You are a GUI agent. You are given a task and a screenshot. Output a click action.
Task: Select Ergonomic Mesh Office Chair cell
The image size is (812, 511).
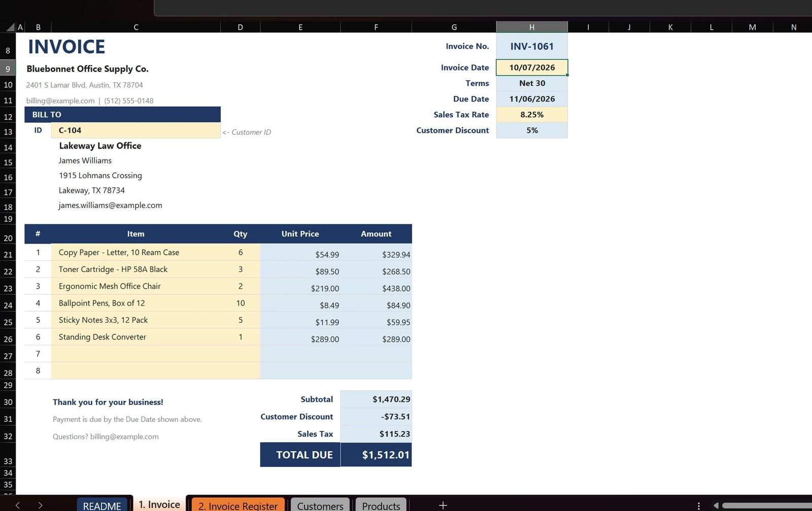point(136,286)
